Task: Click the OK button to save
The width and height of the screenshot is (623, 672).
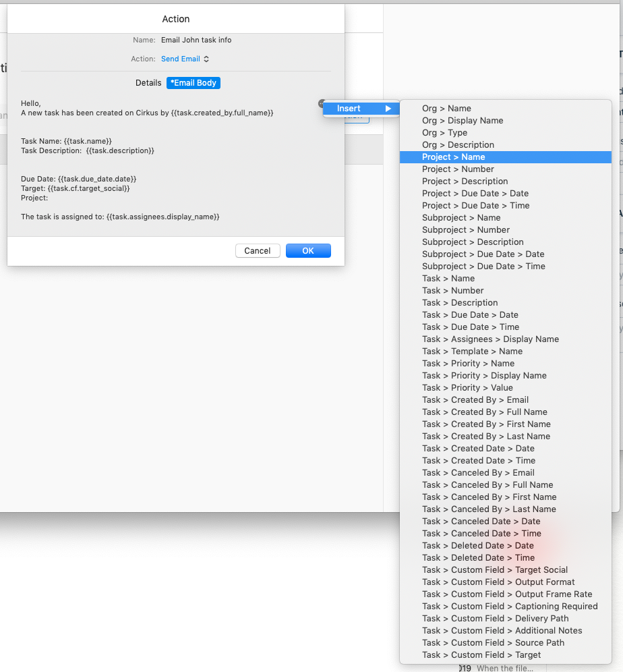Action: click(308, 250)
